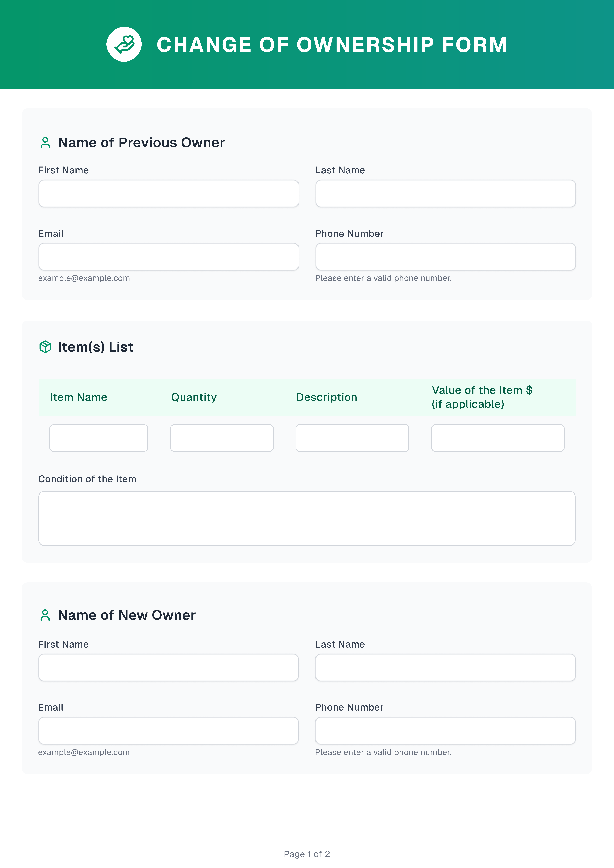Click the Change of Ownership Form title
Screen dimensions: 614x868
pos(332,45)
